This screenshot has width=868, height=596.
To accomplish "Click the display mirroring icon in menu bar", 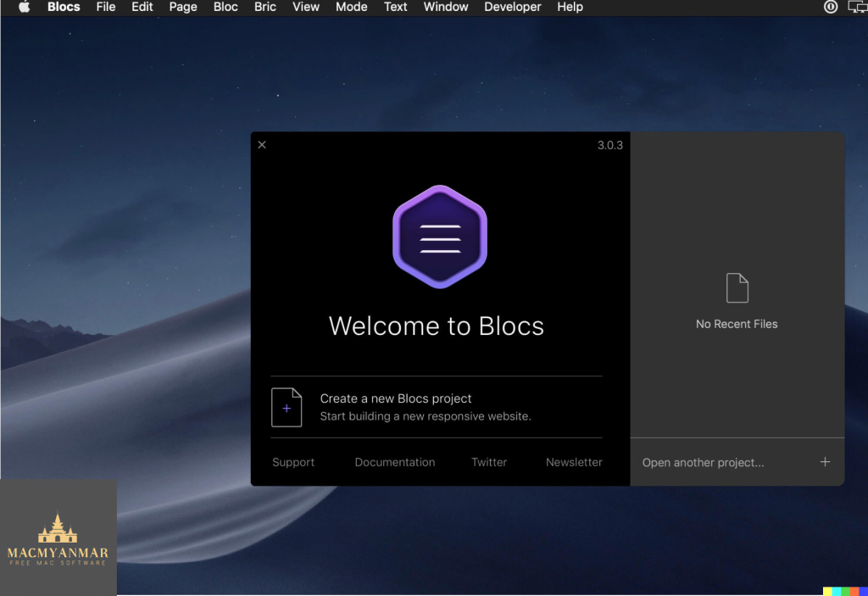I will click(858, 7).
